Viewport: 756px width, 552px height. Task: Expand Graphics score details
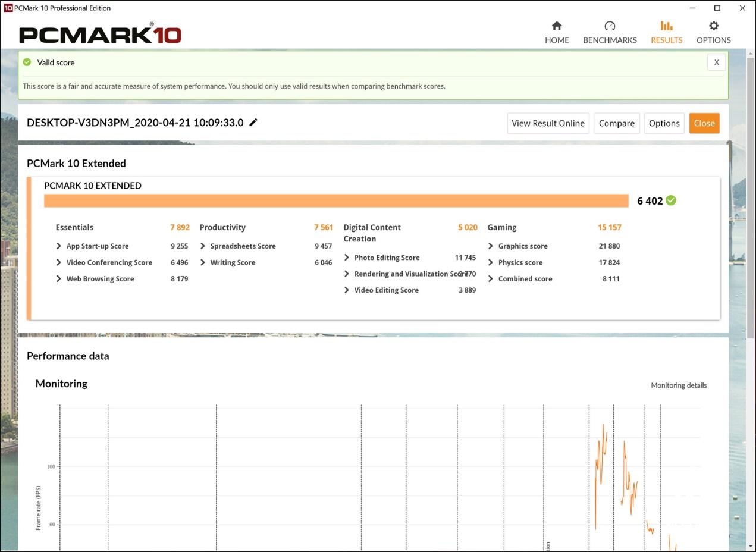click(491, 246)
